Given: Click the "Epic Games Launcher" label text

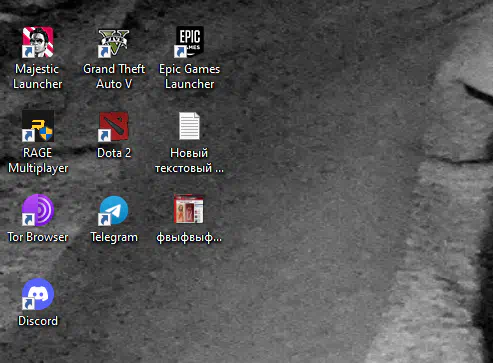Looking at the screenshot, I should [x=189, y=76].
